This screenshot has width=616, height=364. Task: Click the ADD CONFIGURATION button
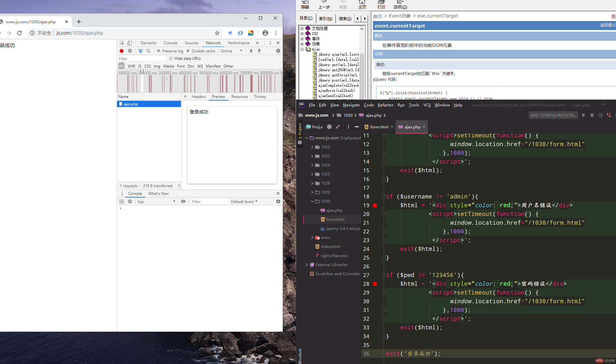(553, 115)
